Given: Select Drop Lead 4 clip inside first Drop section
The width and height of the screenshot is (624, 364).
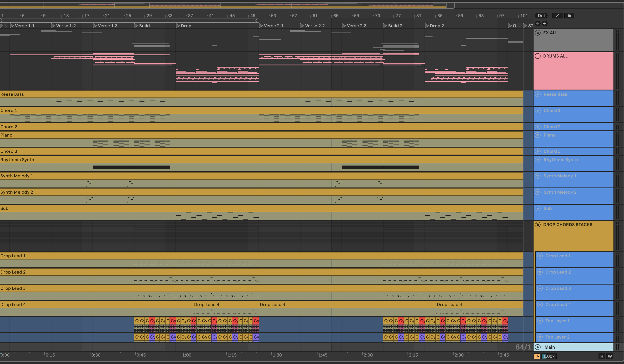Looking at the screenshot, I should 225,304.
